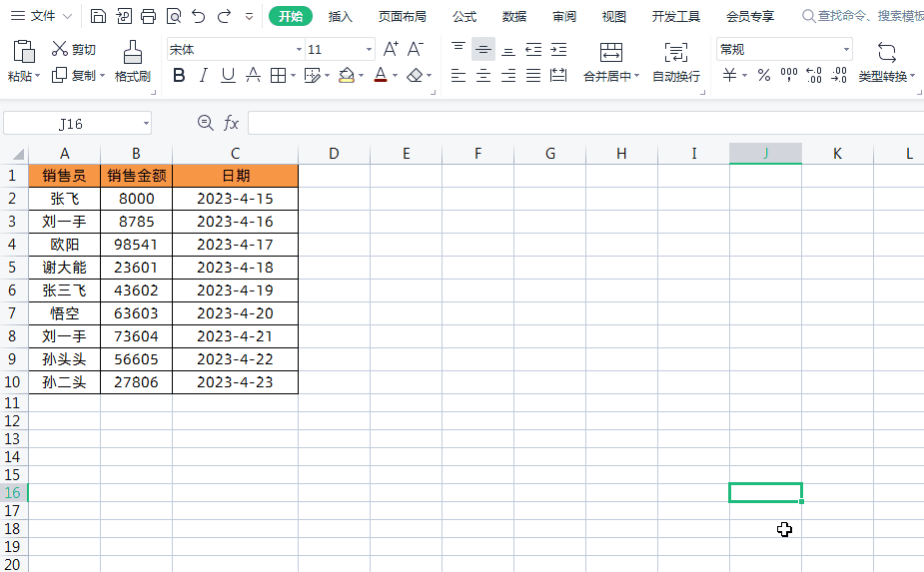
Task: Apply cell borders icon
Action: click(278, 76)
